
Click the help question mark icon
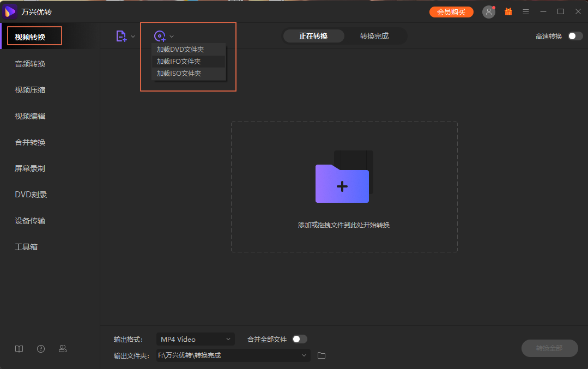click(40, 348)
